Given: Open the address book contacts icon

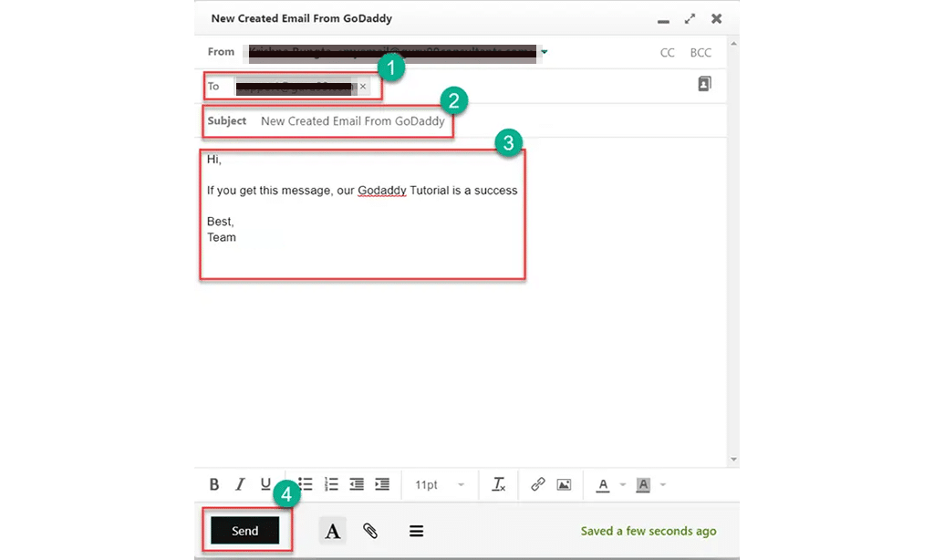Looking at the screenshot, I should coord(705,84).
